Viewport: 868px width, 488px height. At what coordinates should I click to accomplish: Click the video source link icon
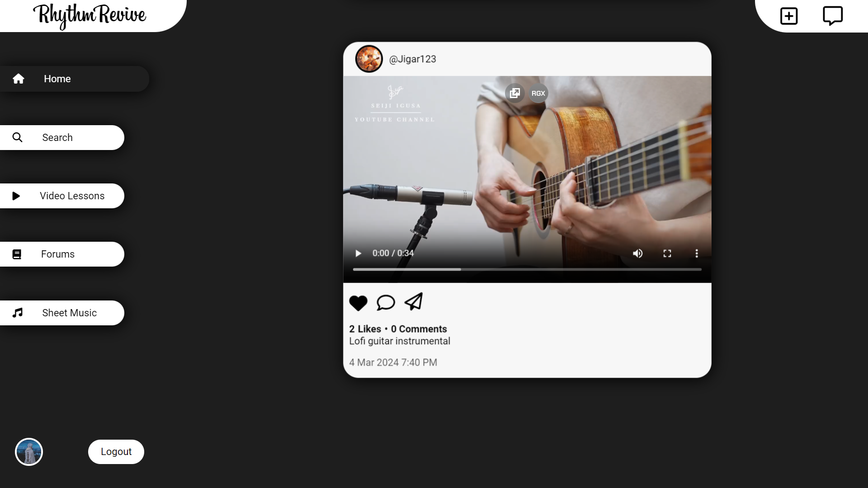point(514,93)
